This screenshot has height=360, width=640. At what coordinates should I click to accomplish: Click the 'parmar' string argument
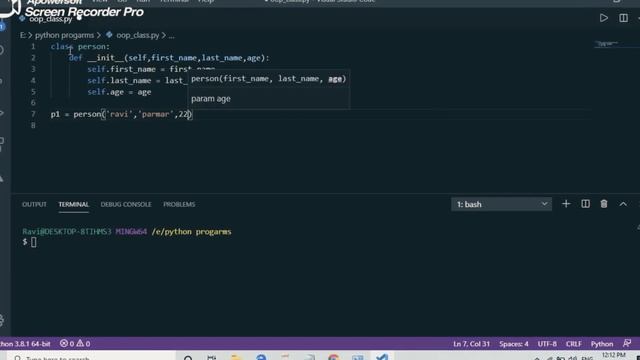[x=155, y=114]
